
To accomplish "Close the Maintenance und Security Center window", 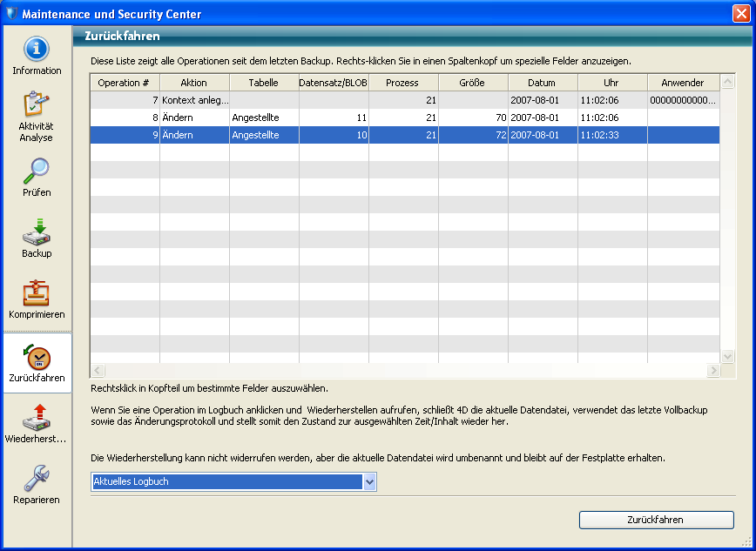I will point(740,14).
